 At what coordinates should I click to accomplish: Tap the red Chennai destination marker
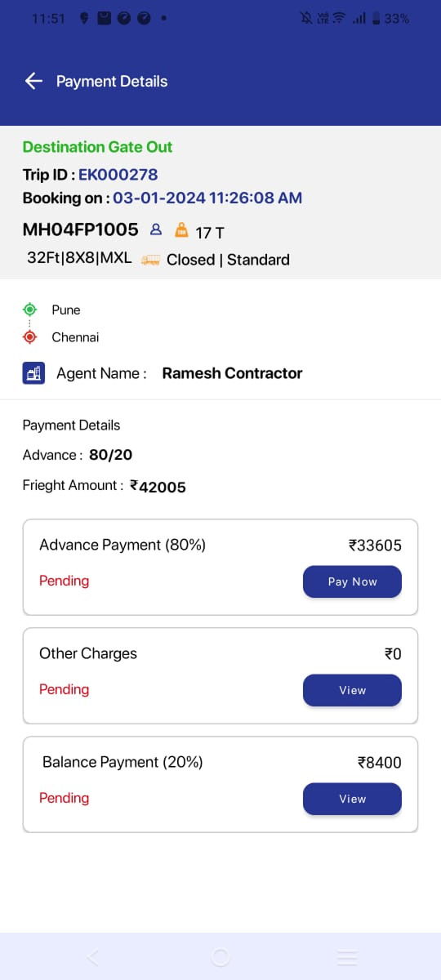(x=30, y=336)
